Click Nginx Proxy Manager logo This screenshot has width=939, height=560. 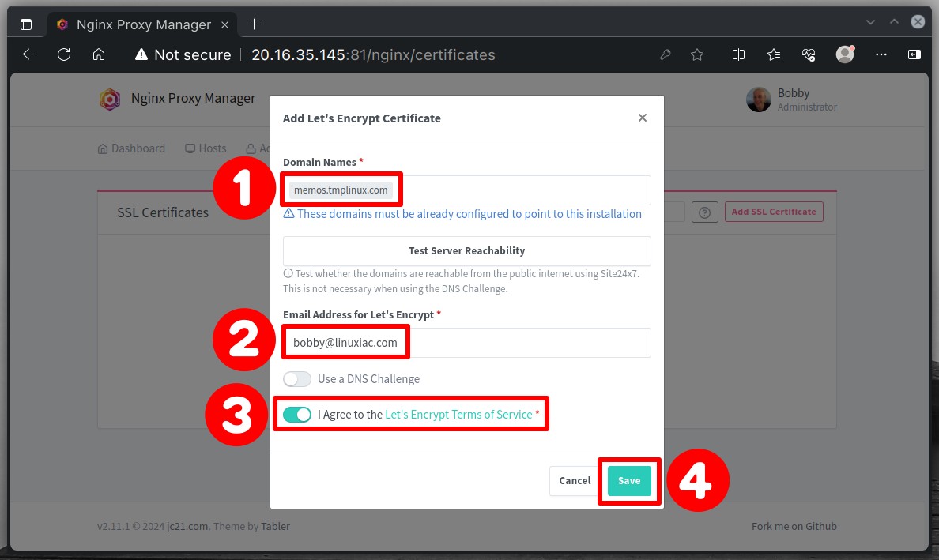coord(110,99)
